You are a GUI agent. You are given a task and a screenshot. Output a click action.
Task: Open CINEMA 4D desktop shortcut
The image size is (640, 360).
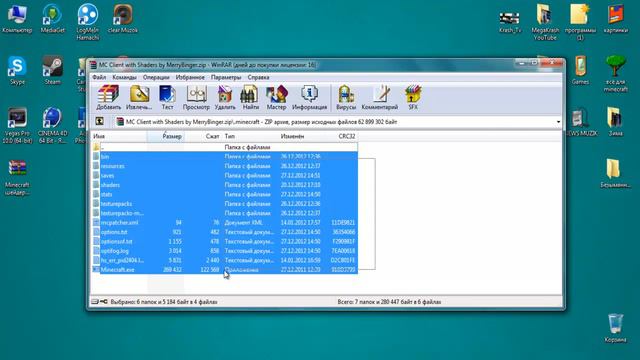52,126
